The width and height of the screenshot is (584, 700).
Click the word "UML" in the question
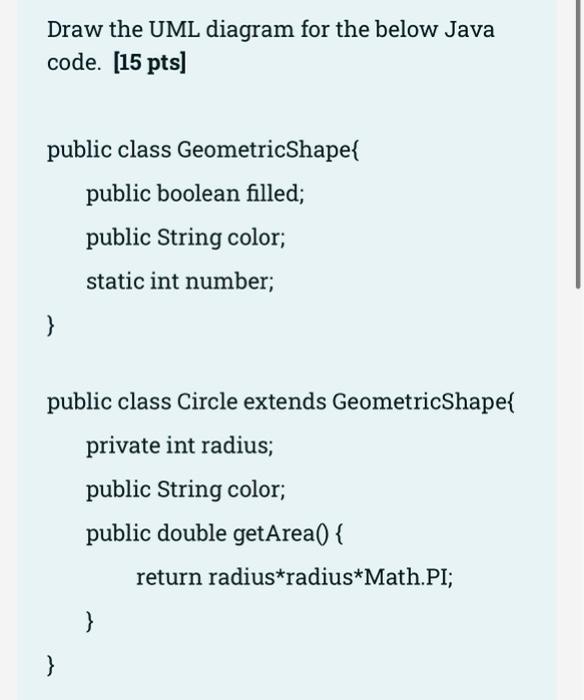click(x=174, y=30)
